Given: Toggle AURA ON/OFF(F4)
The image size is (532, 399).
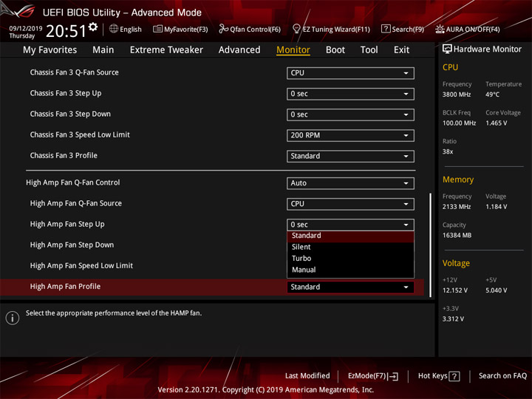Looking at the screenshot, I should [468, 29].
